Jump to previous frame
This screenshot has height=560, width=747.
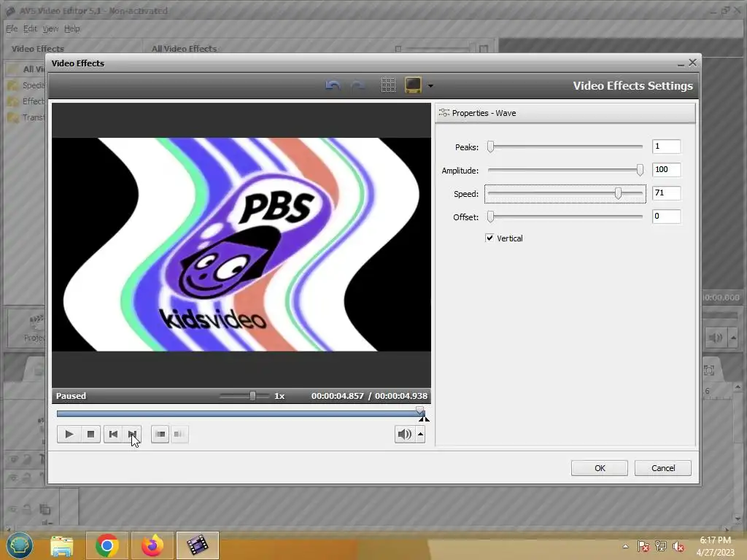[x=113, y=434]
